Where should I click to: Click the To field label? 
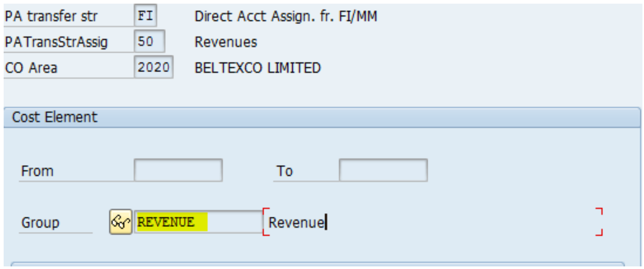(x=284, y=171)
